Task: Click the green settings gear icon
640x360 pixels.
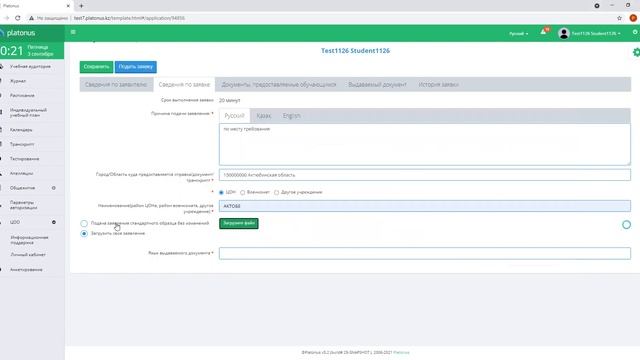Action: pyautogui.click(x=636, y=52)
